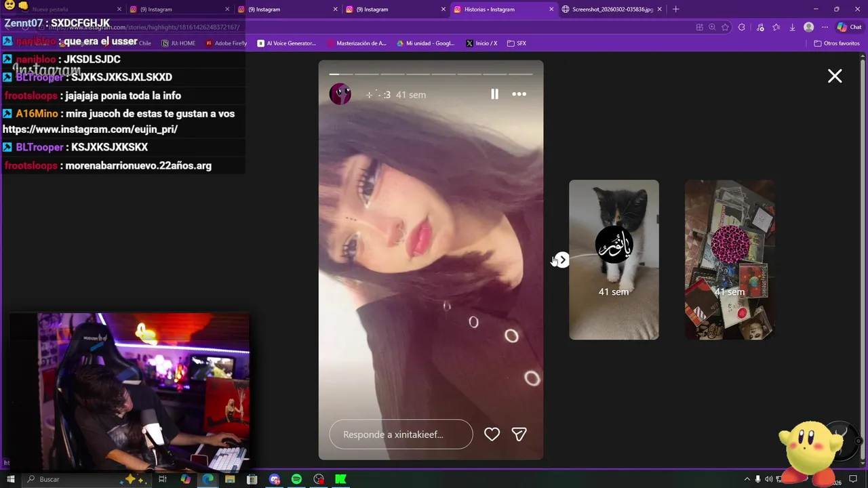Screen dimensions: 868x488
Task: Open the kitten highlight thumbnail
Action: [x=614, y=260]
